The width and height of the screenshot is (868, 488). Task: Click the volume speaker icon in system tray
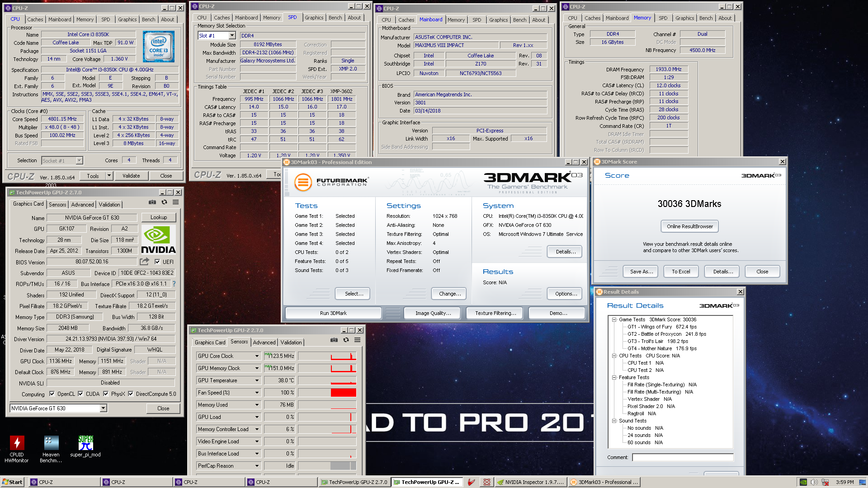pyautogui.click(x=814, y=482)
